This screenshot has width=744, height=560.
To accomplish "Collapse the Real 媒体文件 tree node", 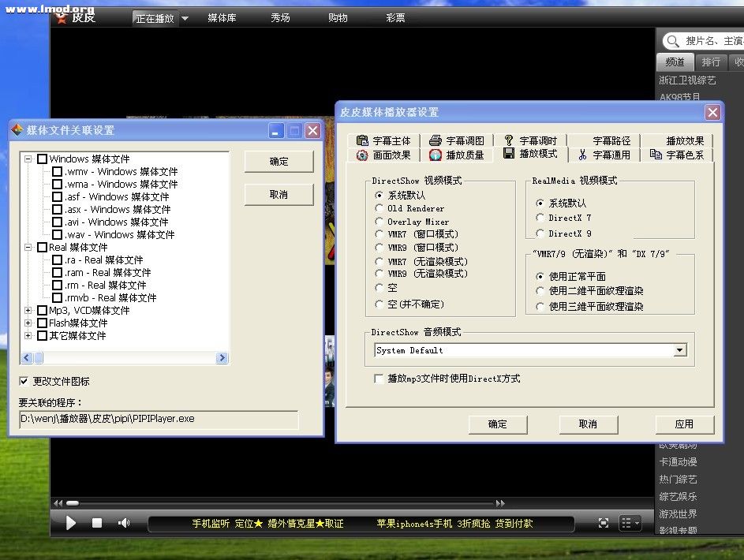I will pyautogui.click(x=28, y=247).
